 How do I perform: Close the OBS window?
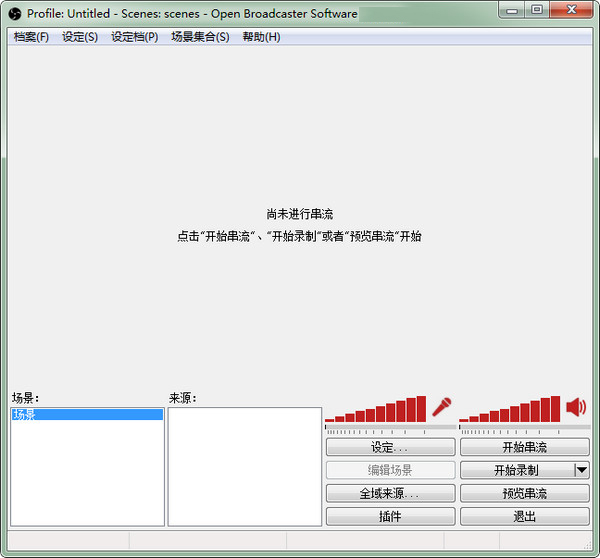coord(572,10)
